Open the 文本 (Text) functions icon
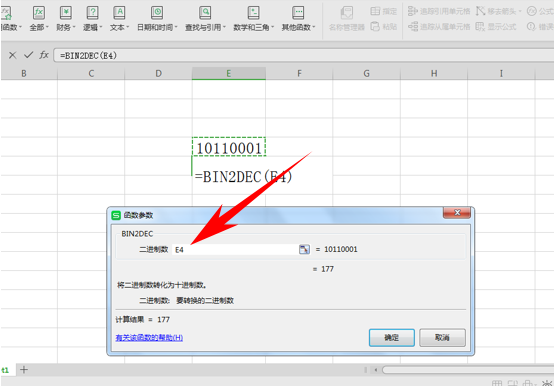 coord(119,13)
